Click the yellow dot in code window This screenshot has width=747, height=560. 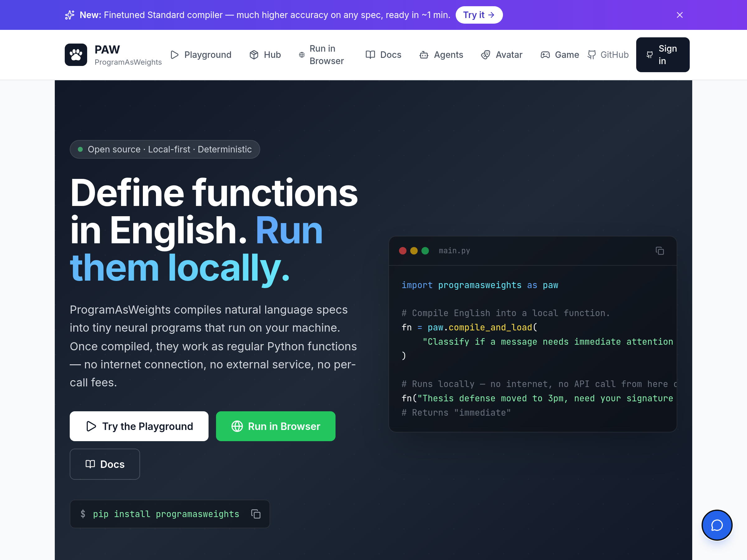[x=414, y=250]
